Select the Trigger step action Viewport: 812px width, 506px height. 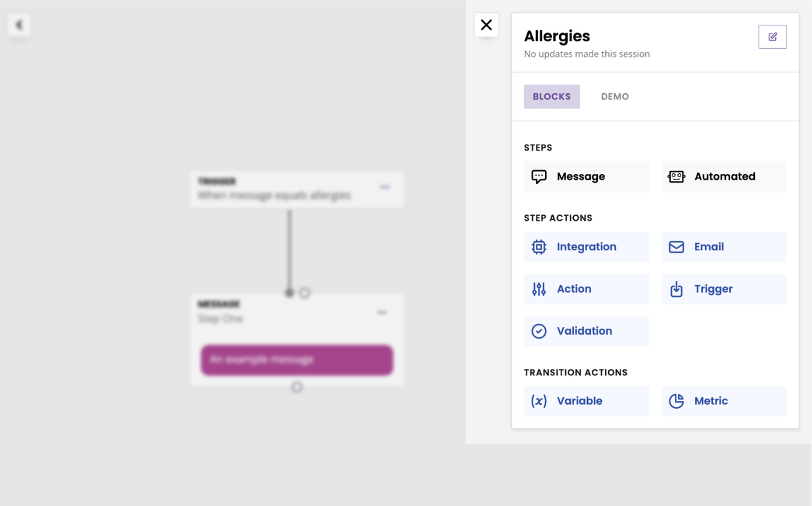pyautogui.click(x=723, y=289)
